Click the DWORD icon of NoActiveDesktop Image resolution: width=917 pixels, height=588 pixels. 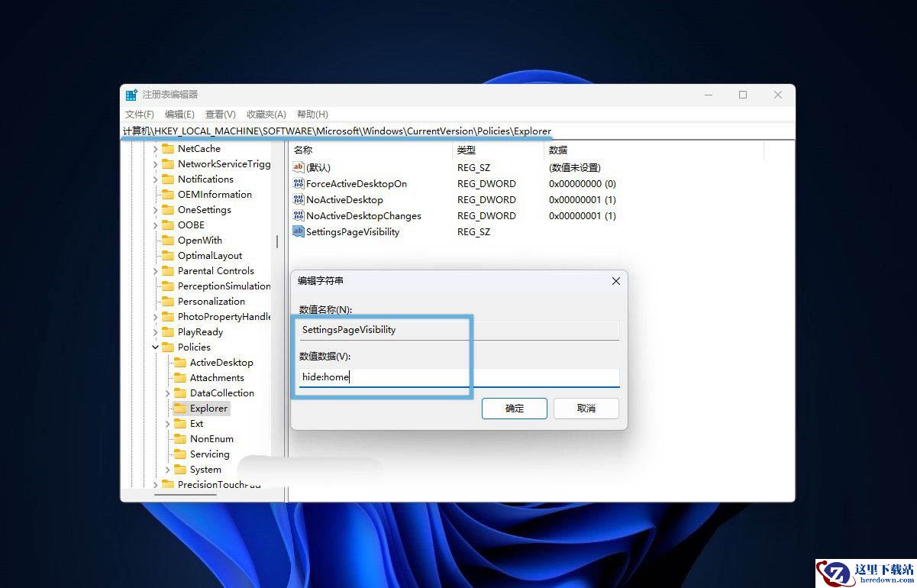(x=299, y=199)
